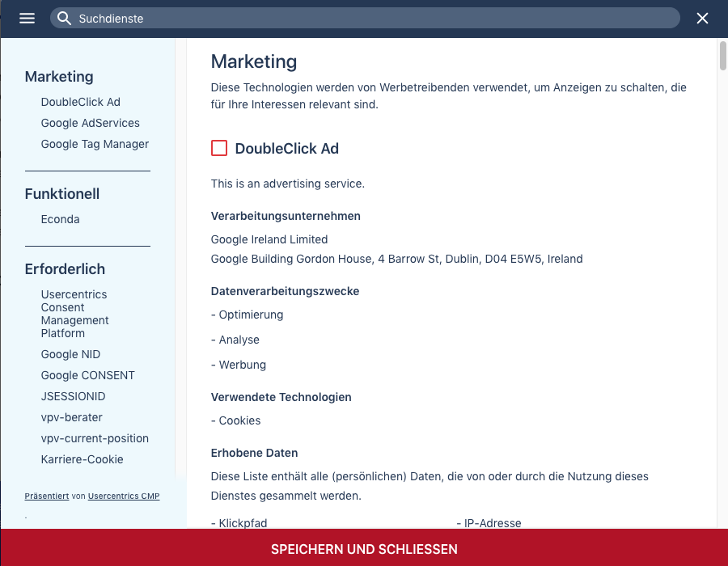Viewport: 728px width, 566px height.
Task: Select Google NID in sidebar
Action: [x=70, y=354]
